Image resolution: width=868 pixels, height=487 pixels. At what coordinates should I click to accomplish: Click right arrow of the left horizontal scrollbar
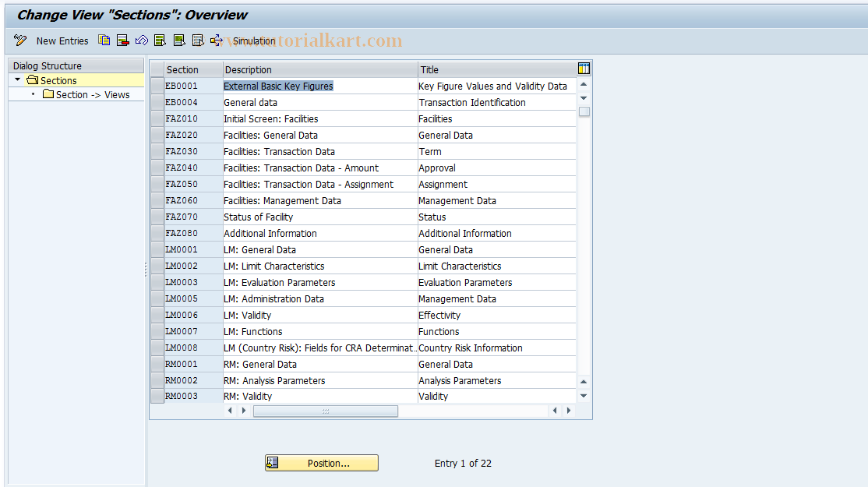click(x=244, y=411)
